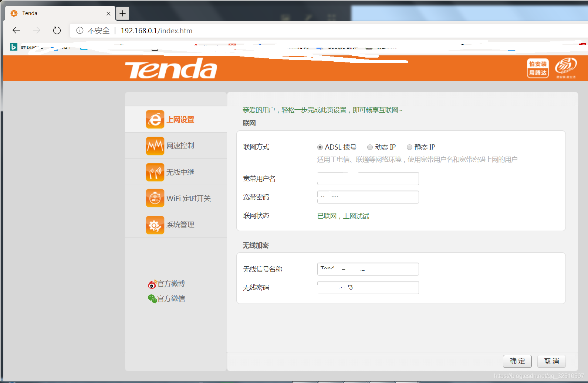Open the 官方微信 link

click(171, 298)
